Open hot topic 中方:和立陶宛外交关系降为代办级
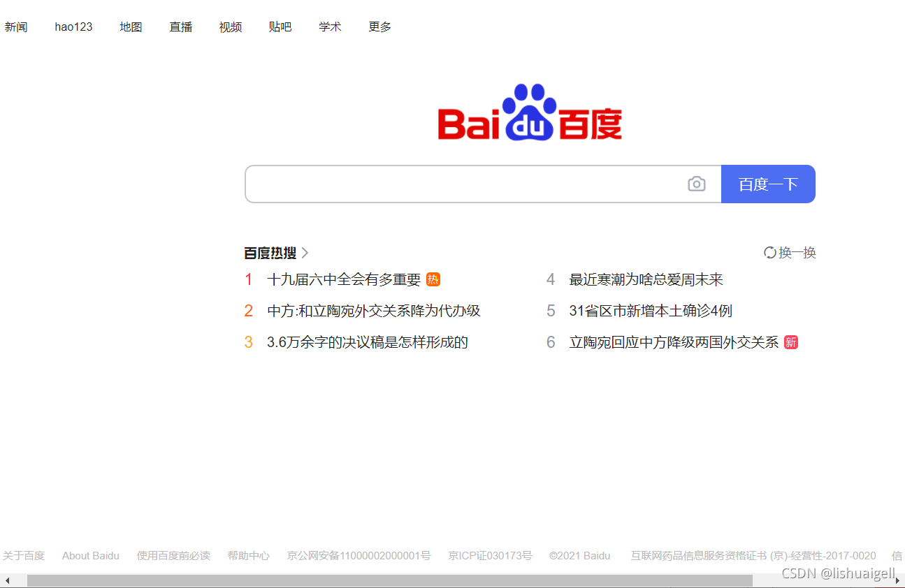905x588 pixels. 374,311
